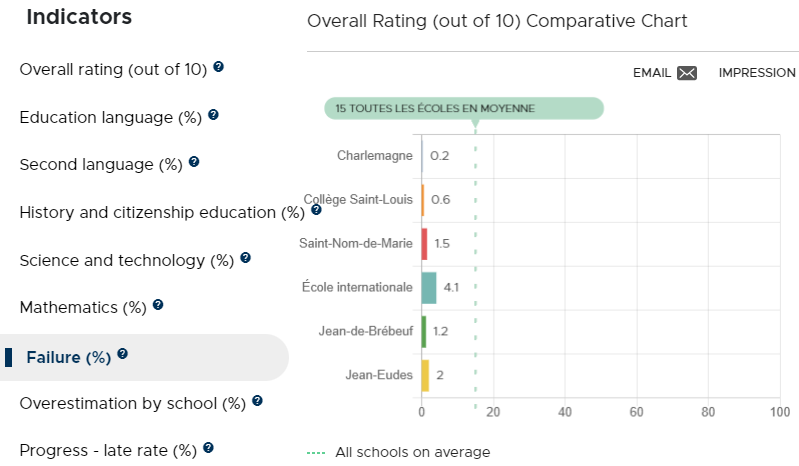
Task: Click the EMAIL envelope icon
Action: tap(687, 73)
